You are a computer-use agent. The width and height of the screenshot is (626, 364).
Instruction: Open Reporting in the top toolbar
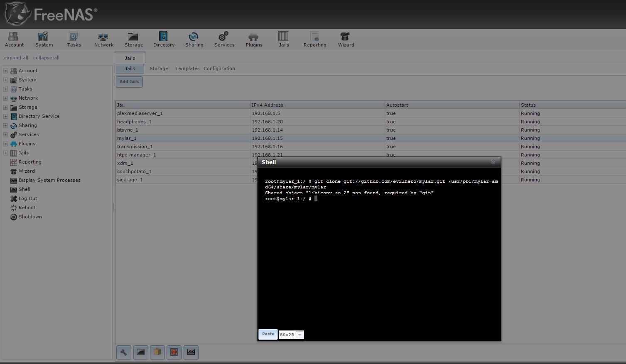315,39
